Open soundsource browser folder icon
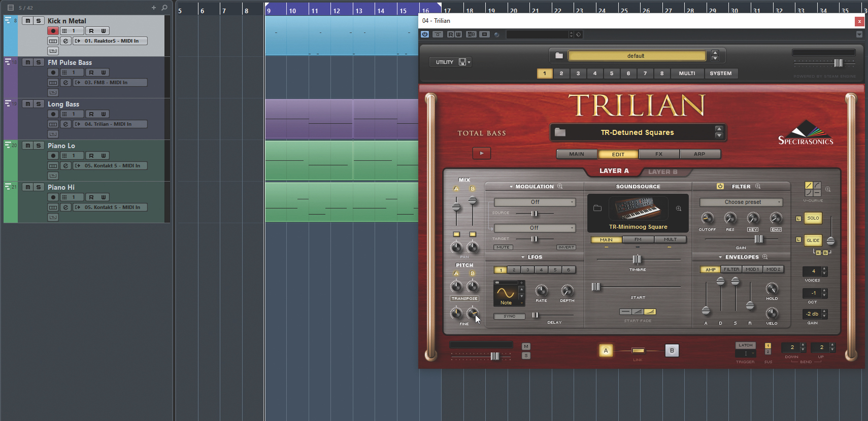 click(x=597, y=208)
